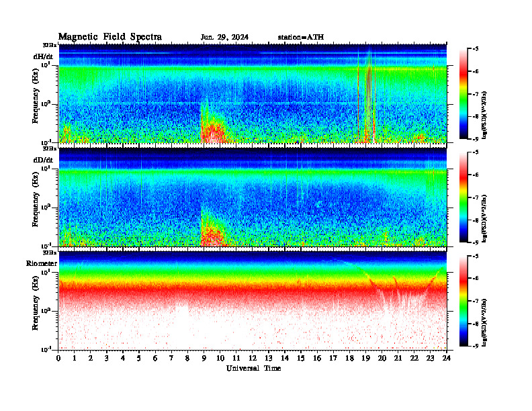Image resolution: width=532 pixels, height=411 pixels.
Task: Click the hour 20 tick label
Action: point(382,358)
